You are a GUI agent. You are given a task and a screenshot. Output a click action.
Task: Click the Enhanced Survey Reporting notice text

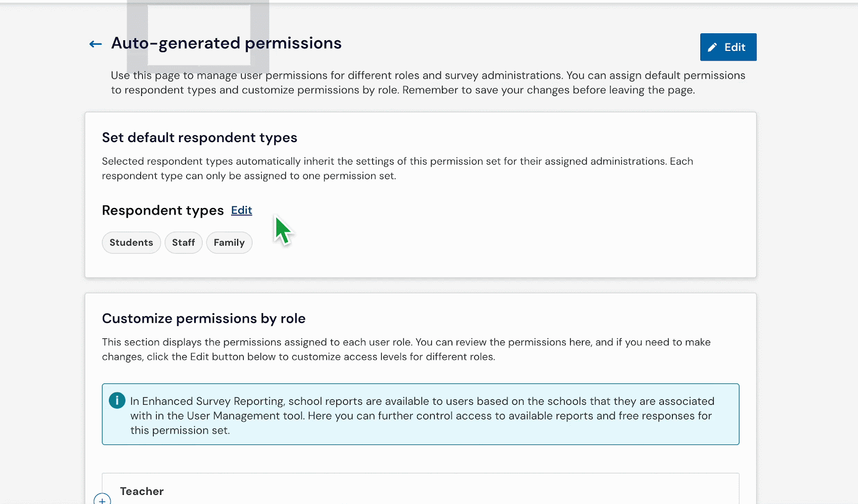tap(423, 416)
